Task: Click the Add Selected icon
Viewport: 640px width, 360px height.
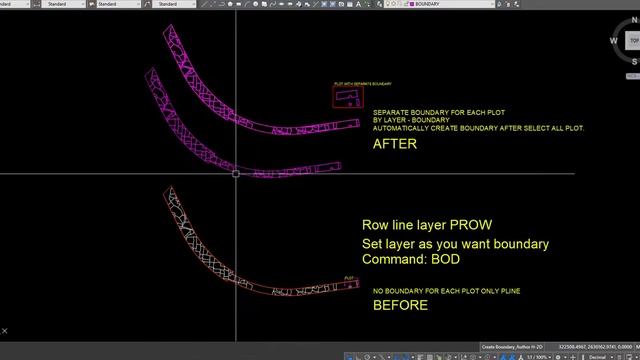Action: 367,4
